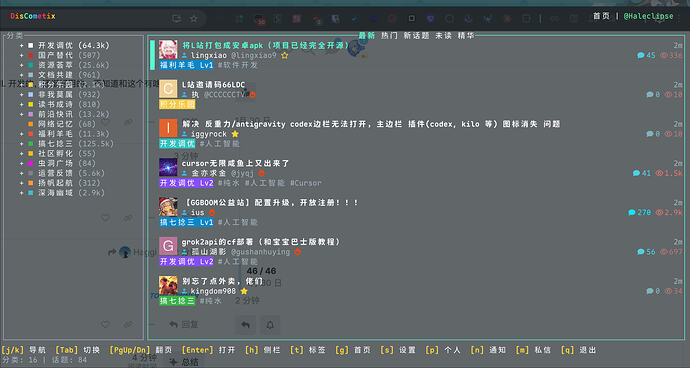Expand the 国产替代 category

pos(21,55)
